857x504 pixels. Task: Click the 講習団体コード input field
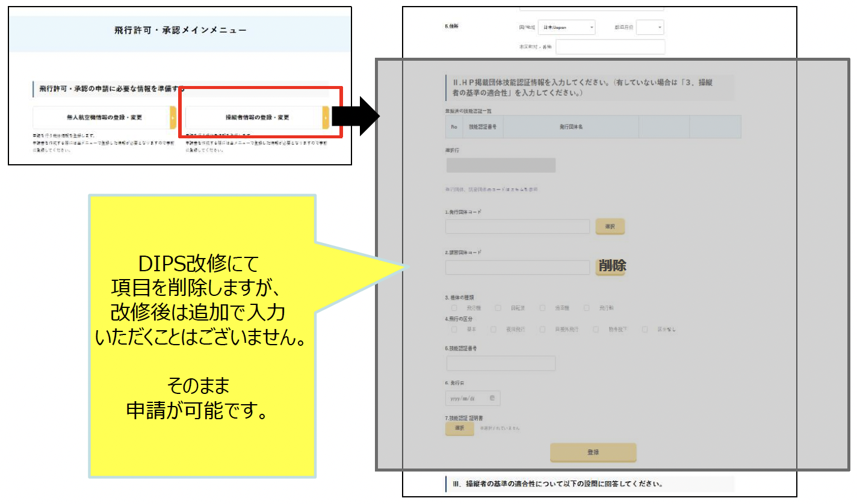pyautogui.click(x=518, y=268)
